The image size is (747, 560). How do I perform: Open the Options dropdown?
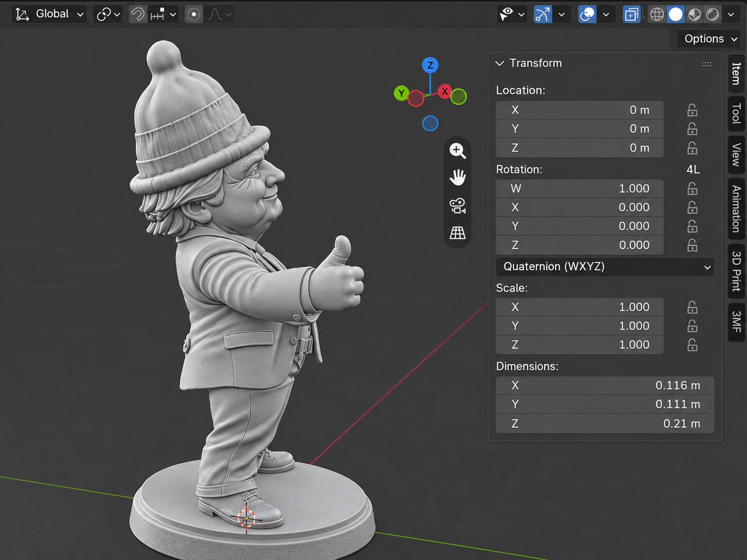click(x=710, y=39)
